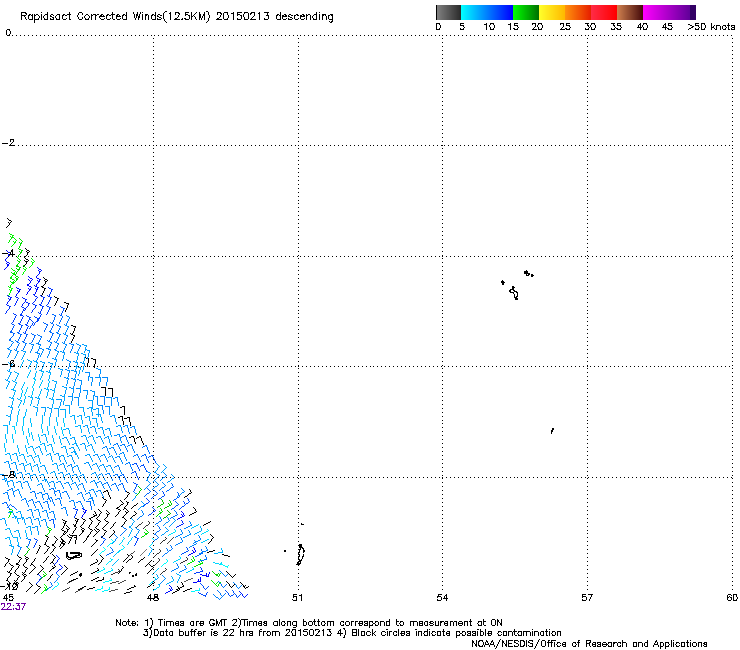
Task: Click latitude label 0 on left axis
Action: point(8,32)
